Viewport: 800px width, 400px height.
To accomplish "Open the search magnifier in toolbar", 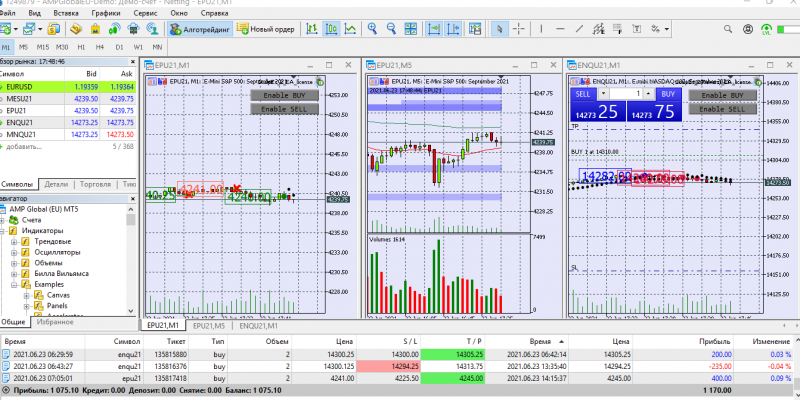I will pyautogui.click(x=729, y=29).
